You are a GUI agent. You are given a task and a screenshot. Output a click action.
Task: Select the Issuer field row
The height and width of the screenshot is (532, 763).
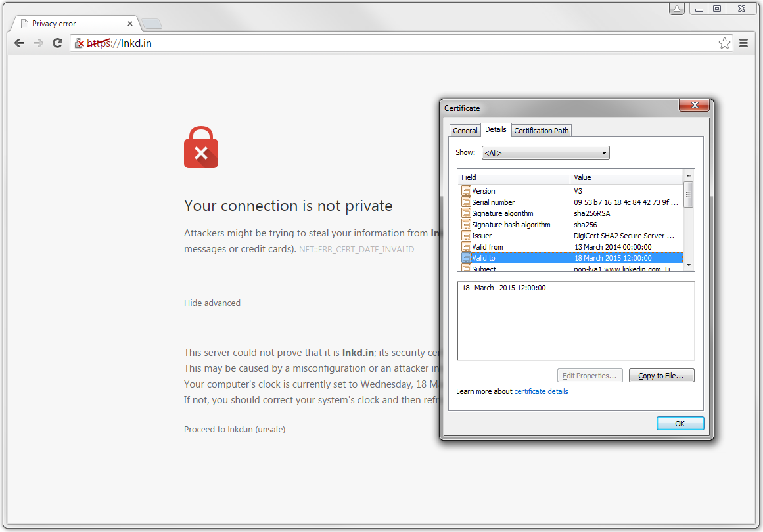572,236
